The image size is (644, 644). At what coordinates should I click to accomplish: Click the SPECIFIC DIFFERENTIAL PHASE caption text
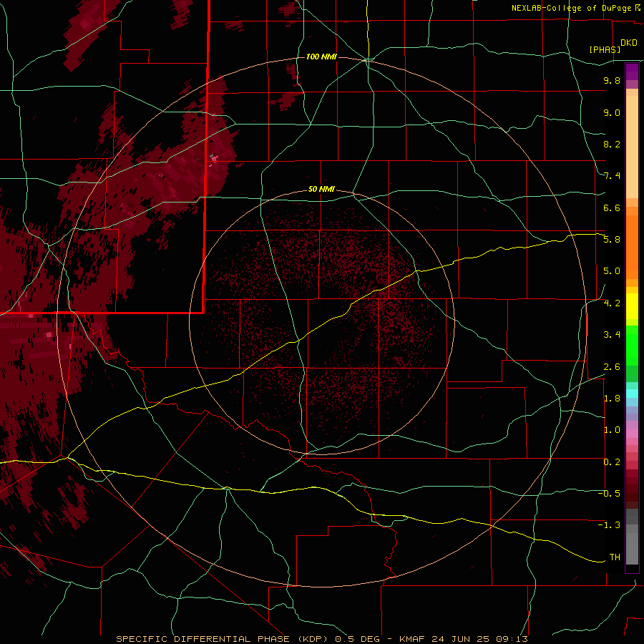tap(203, 639)
